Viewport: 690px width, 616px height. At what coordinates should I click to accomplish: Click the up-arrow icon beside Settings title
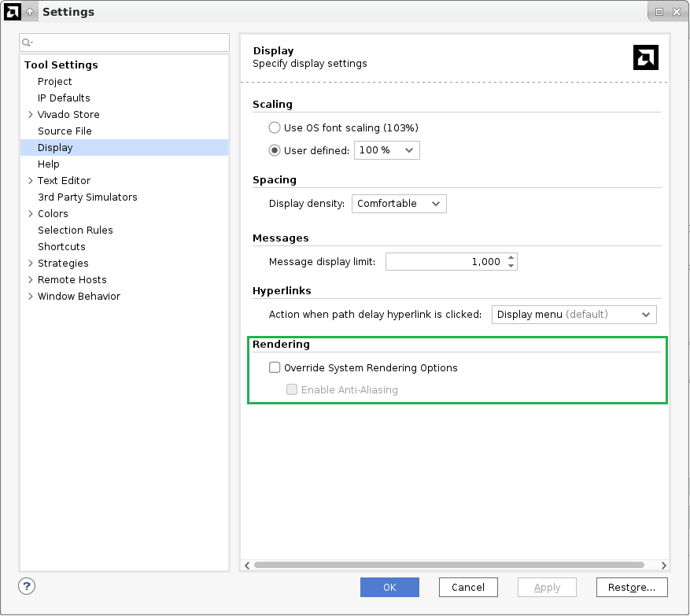30,12
